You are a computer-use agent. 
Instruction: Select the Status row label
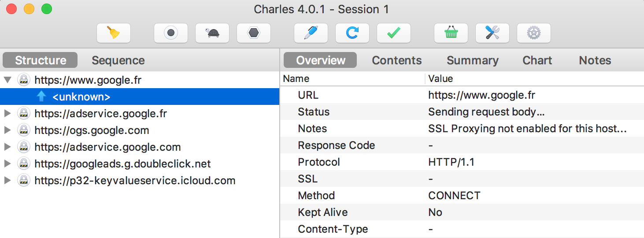[314, 112]
